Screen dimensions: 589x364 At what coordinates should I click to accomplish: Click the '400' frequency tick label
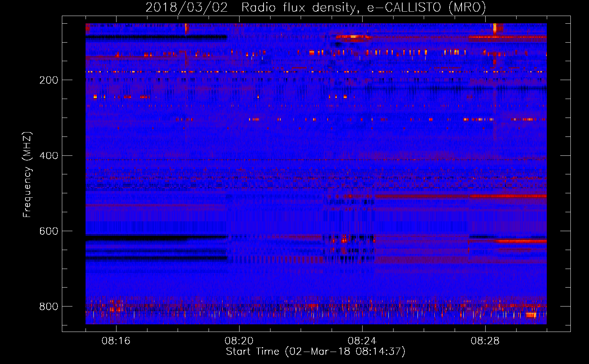pos(49,156)
